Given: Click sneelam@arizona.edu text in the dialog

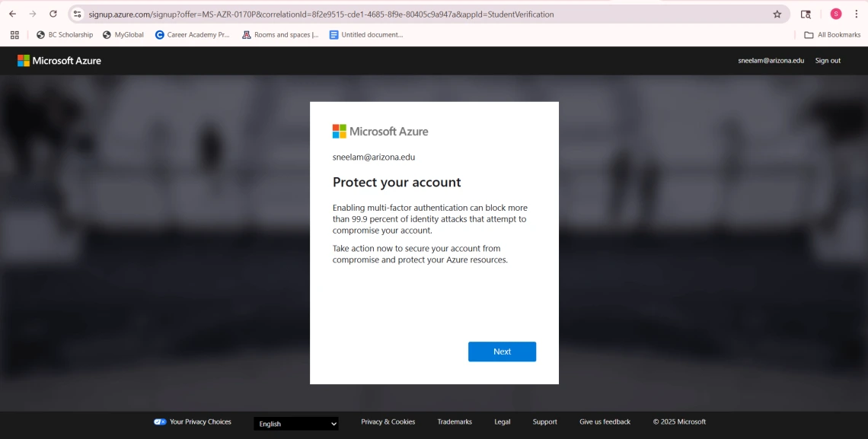Looking at the screenshot, I should point(374,157).
